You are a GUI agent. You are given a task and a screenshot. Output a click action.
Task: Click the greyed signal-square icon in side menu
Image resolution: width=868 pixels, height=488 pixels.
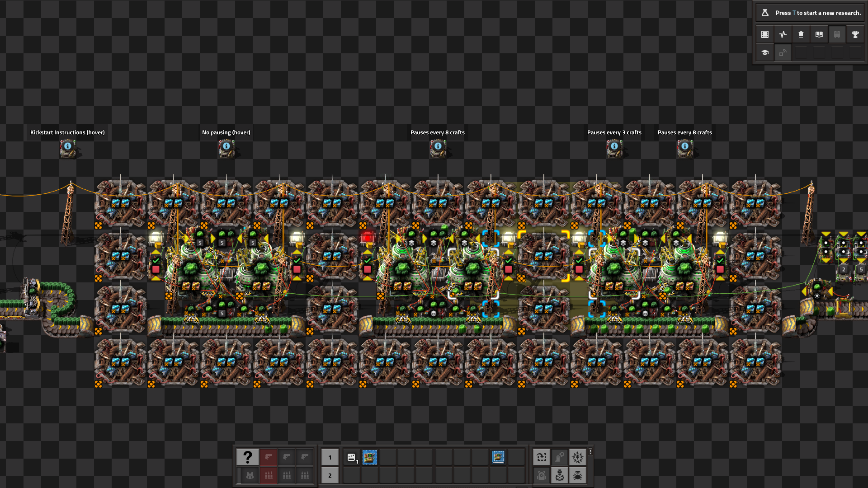click(783, 52)
